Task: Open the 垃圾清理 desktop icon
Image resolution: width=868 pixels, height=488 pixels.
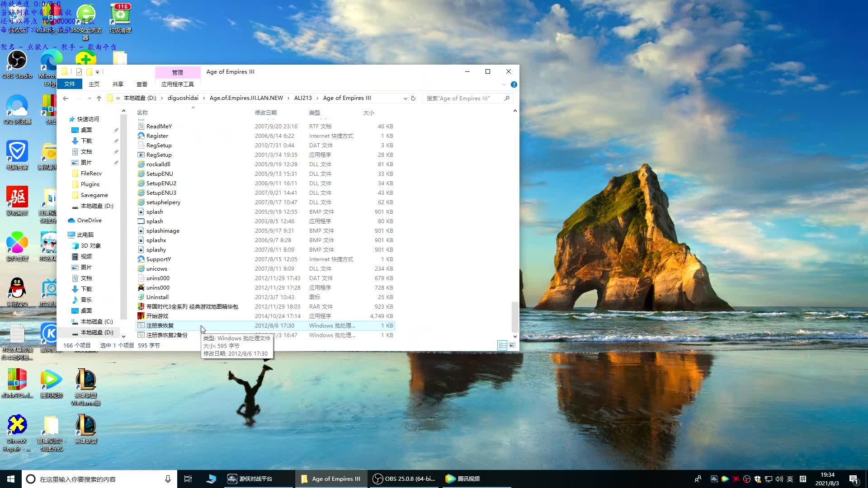Action: pos(120,19)
